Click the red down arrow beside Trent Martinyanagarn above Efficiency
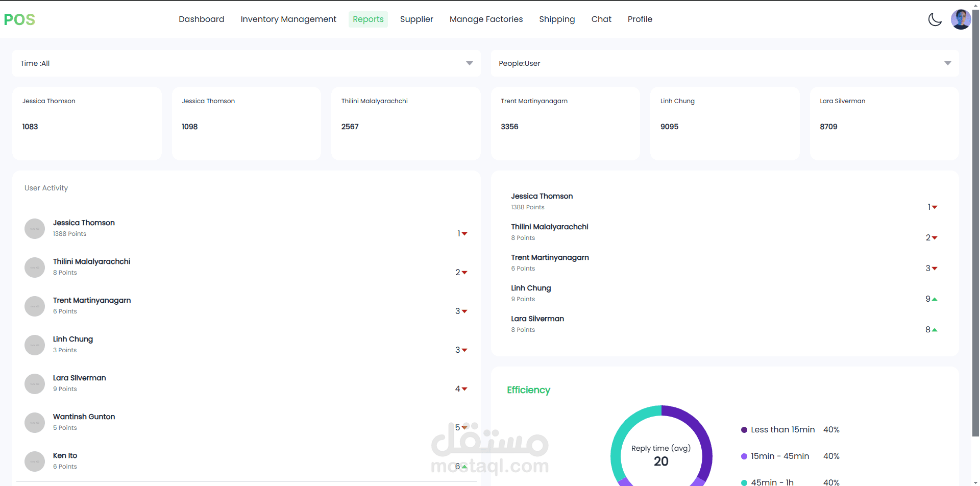 [x=935, y=269]
